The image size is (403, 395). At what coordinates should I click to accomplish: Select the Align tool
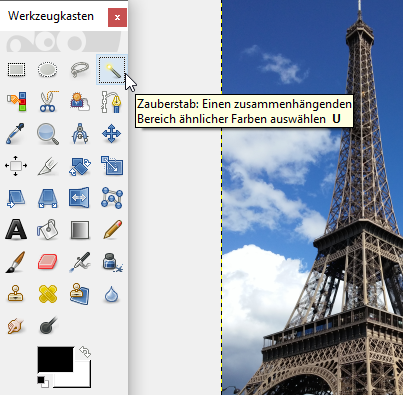[x=16, y=166]
